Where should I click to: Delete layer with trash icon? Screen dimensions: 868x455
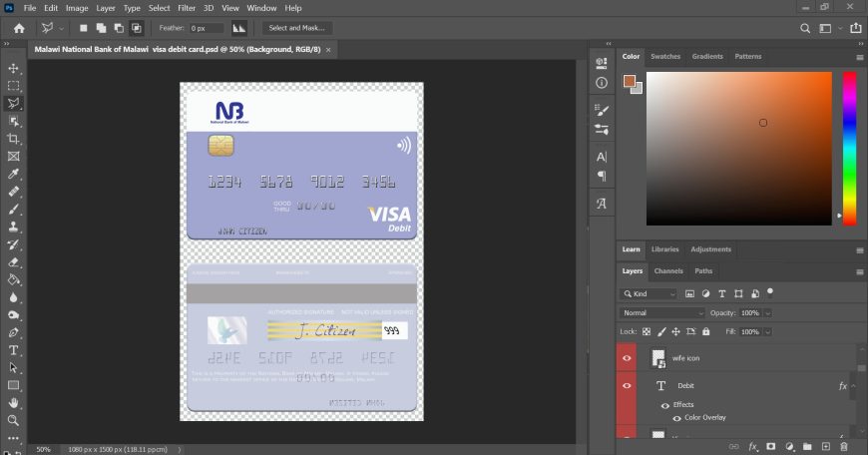pos(844,446)
